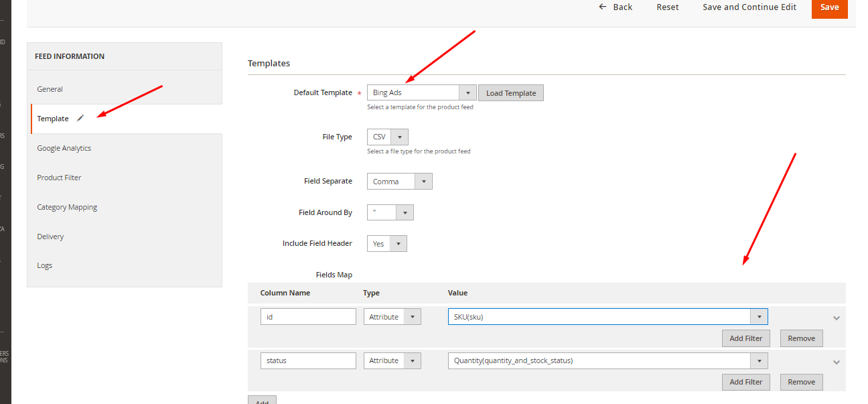Image resolution: width=868 pixels, height=404 pixels.
Task: Collapse the status row chevron
Action: coord(836,362)
